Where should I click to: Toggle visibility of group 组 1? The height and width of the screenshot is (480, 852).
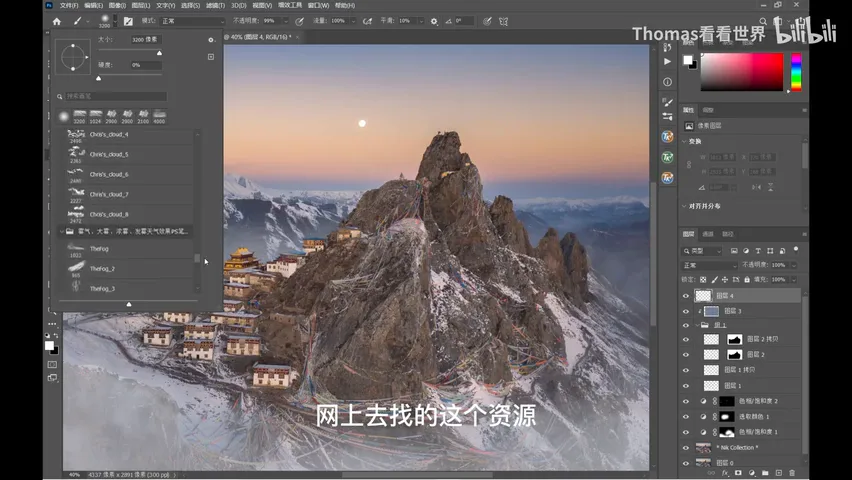(686, 325)
